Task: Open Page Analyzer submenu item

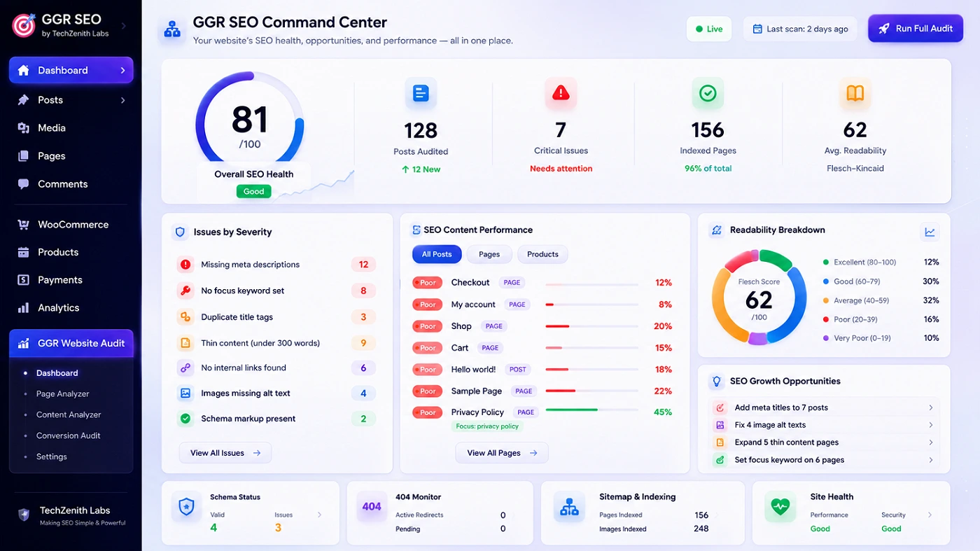Action: [63, 394]
